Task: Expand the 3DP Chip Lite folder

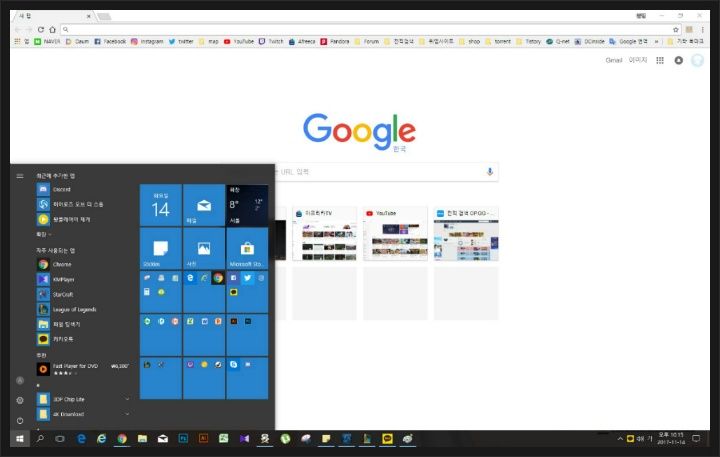Action: 83,399
